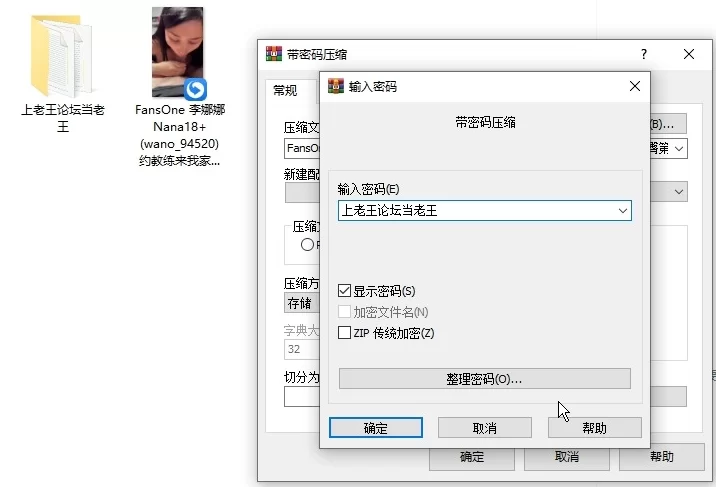
Task: Switch to the 常规 tab
Action: pyautogui.click(x=285, y=90)
